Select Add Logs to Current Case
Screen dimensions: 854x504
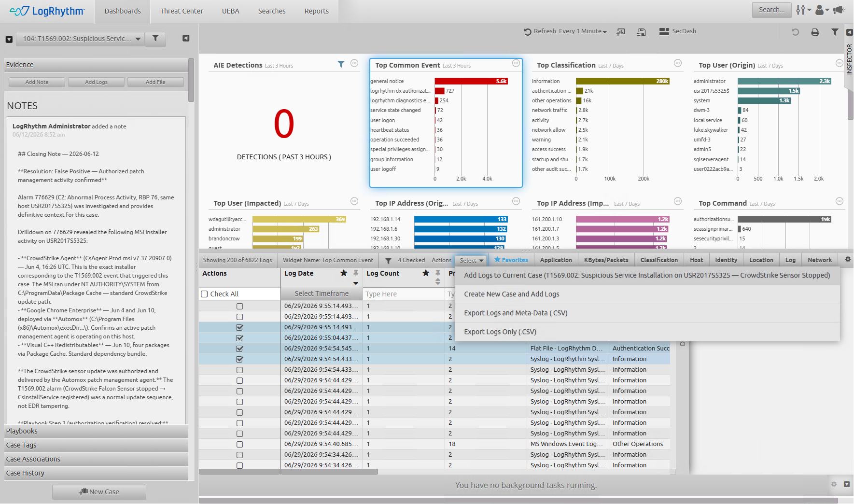coord(647,275)
